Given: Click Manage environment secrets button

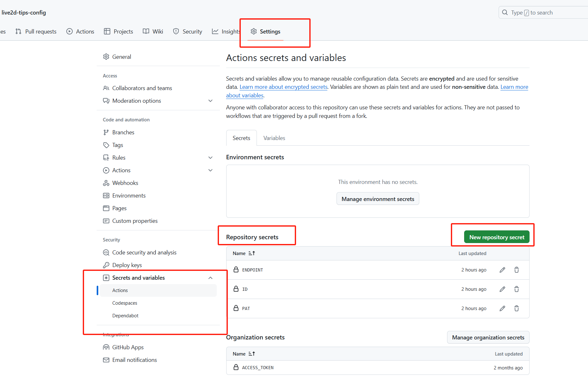Looking at the screenshot, I should [x=378, y=199].
